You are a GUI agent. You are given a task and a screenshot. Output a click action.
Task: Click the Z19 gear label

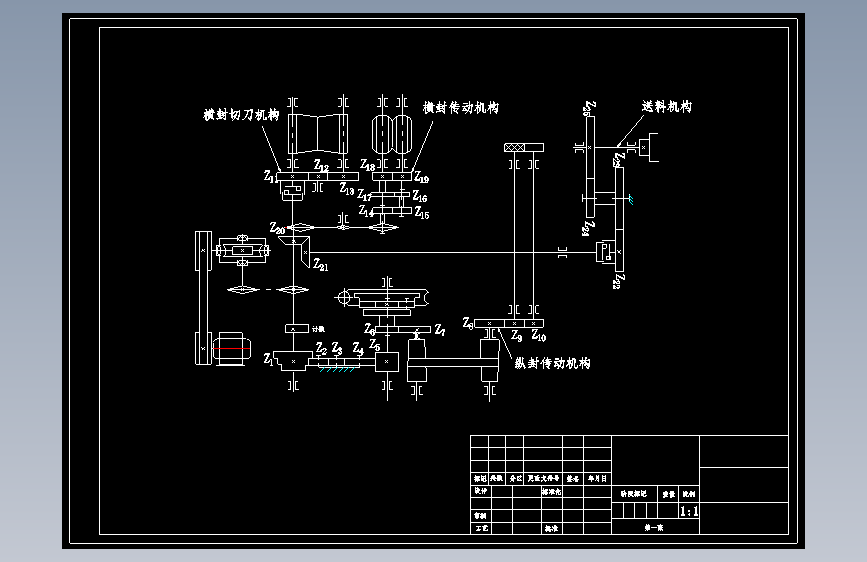[x=421, y=177]
